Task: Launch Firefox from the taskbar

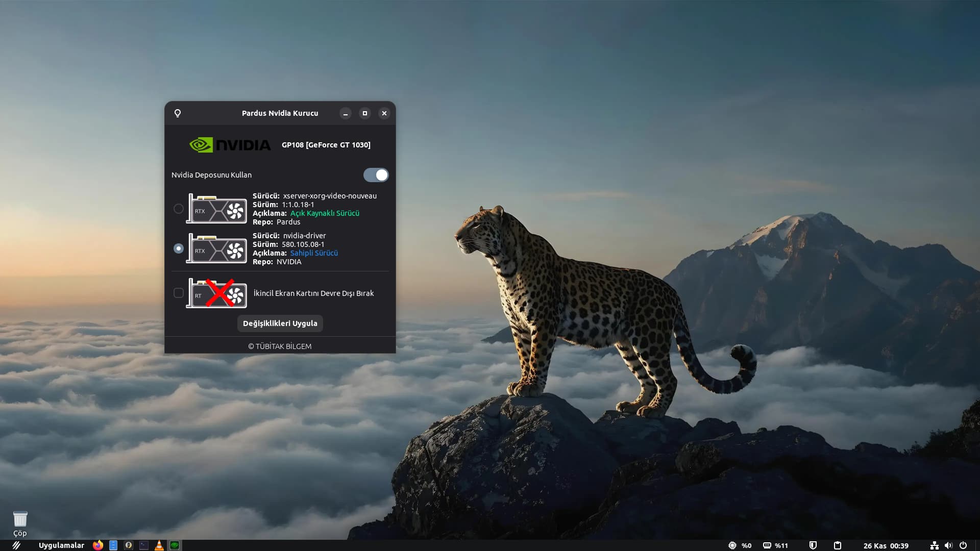Action: (x=98, y=545)
